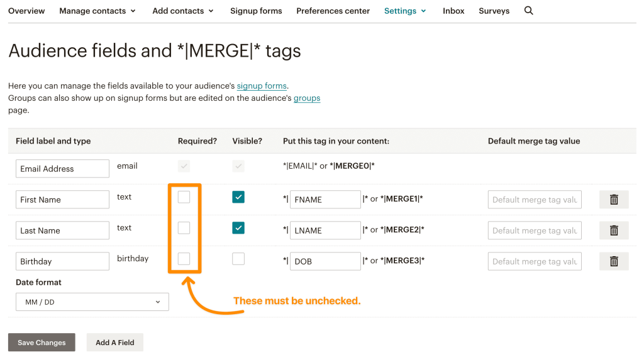The width and height of the screenshot is (644, 357).
Task: Remove the Birthday field via trash icon
Action: click(614, 261)
